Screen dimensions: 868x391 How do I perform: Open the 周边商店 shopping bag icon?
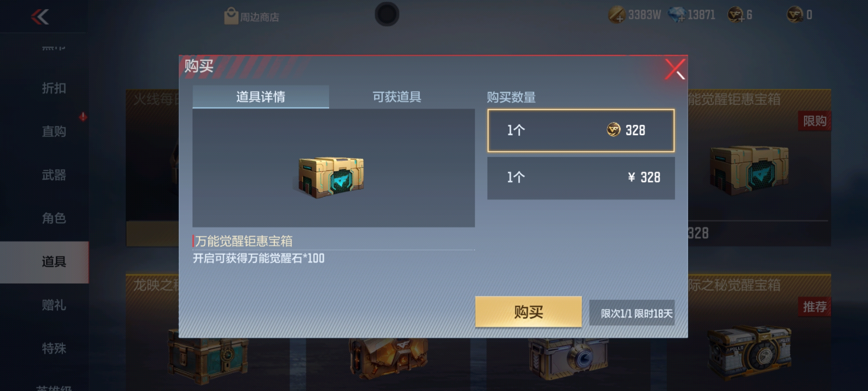click(231, 16)
